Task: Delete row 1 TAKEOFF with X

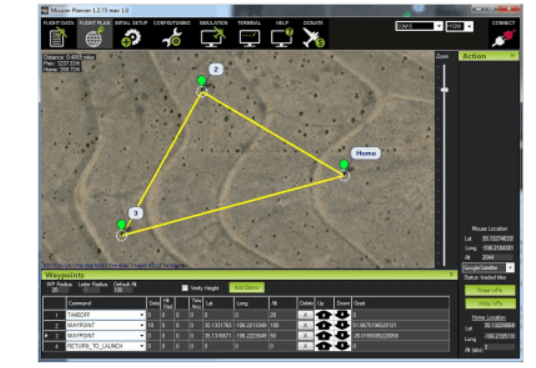Action: (305, 315)
